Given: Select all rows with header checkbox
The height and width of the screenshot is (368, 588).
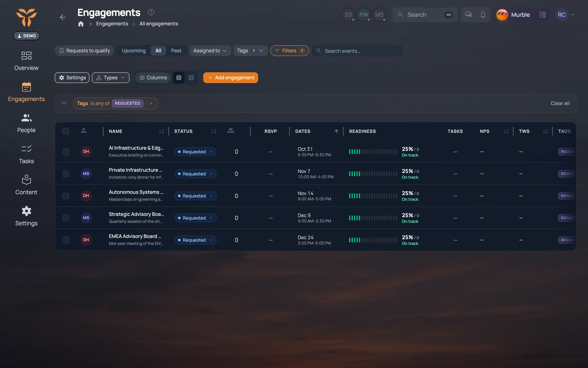Looking at the screenshot, I should 66,131.
